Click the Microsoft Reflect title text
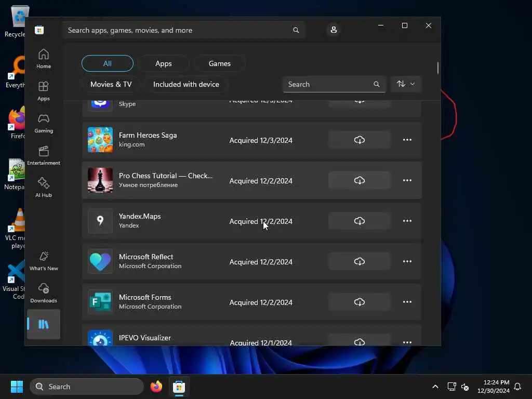This screenshot has height=399, width=532. coord(146,257)
